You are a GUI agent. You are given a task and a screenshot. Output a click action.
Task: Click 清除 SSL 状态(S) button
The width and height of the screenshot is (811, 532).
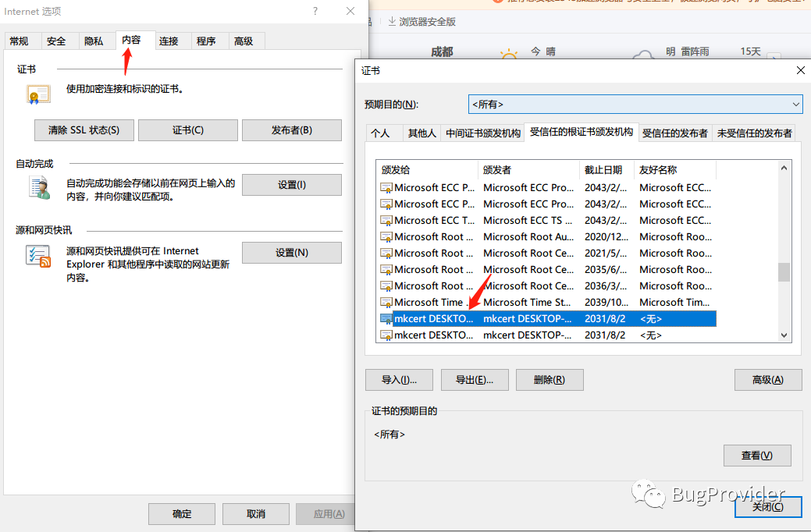(84, 130)
